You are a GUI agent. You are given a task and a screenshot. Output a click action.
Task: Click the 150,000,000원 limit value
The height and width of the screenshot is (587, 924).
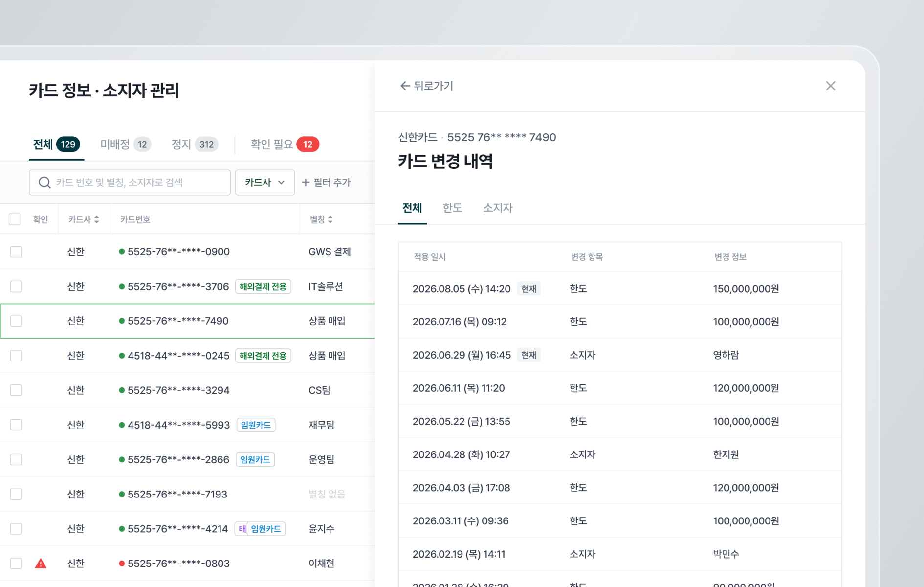[746, 289]
